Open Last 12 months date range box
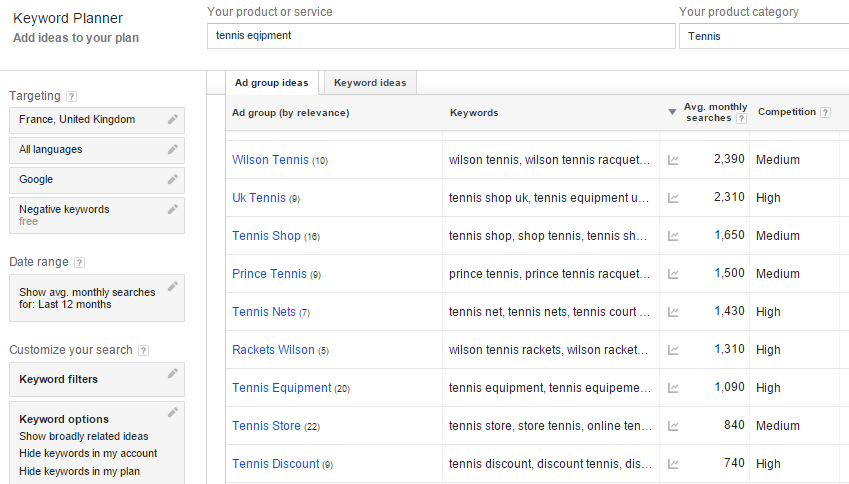 point(97,298)
